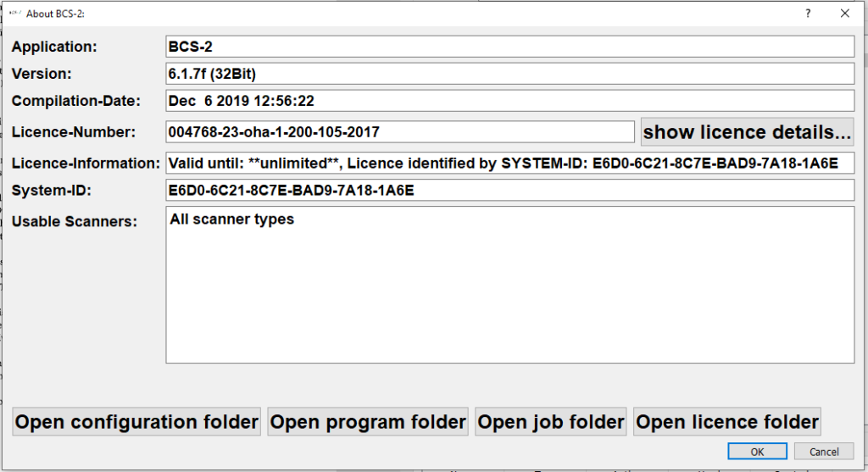
Task: Open licence folder
Action: (726, 422)
